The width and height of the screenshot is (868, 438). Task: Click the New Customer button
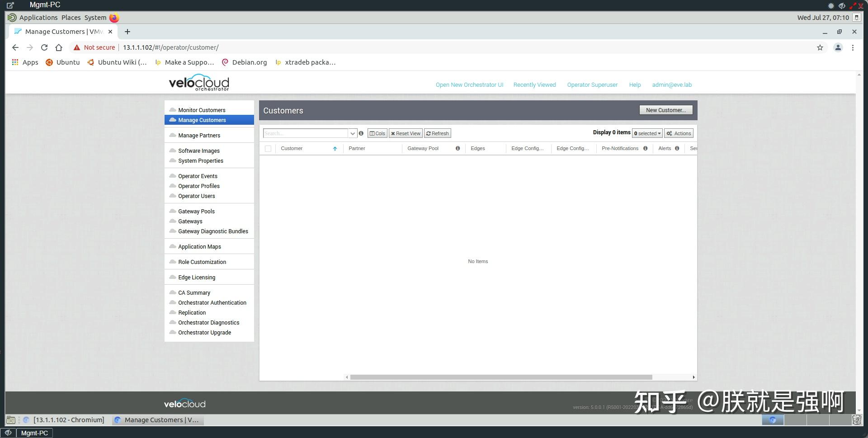(665, 110)
